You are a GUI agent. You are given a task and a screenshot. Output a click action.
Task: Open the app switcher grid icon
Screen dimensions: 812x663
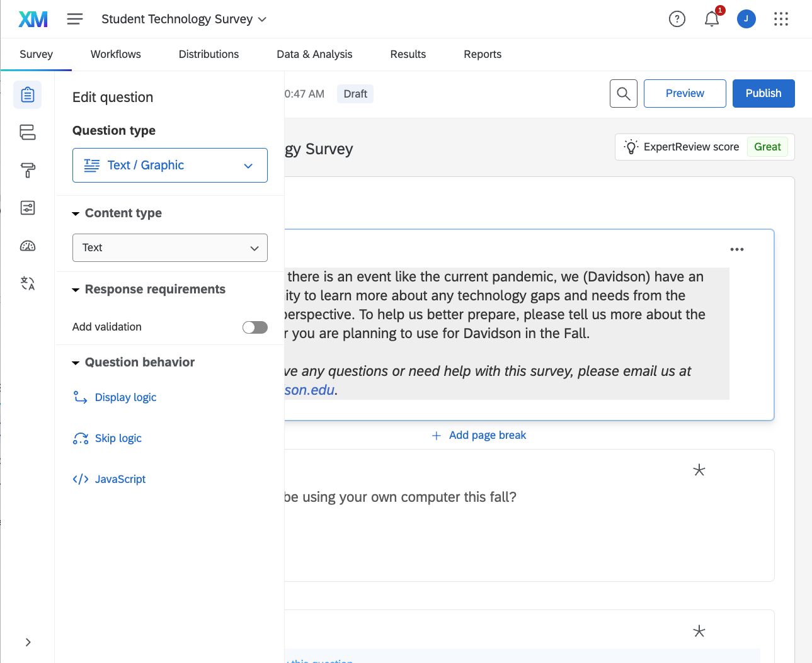[781, 20]
